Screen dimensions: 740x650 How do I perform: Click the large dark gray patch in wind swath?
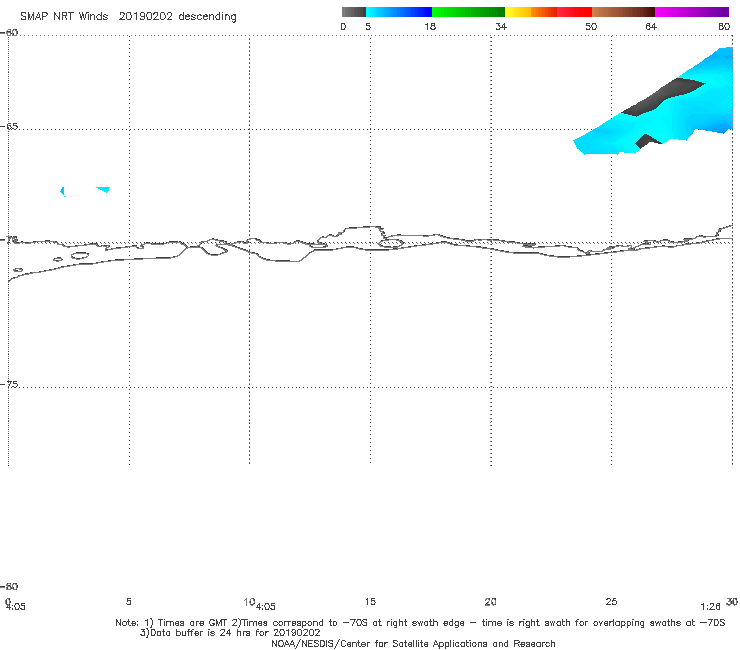pyautogui.click(x=663, y=97)
